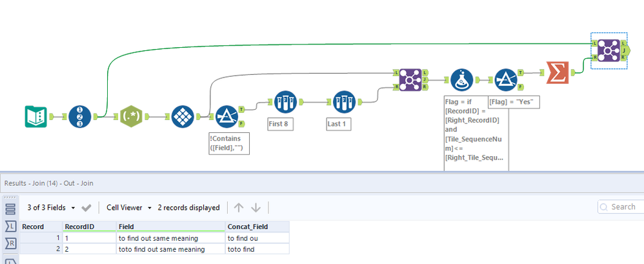
Task: Select cell 'toto find out same meaning'
Action: 170,249
